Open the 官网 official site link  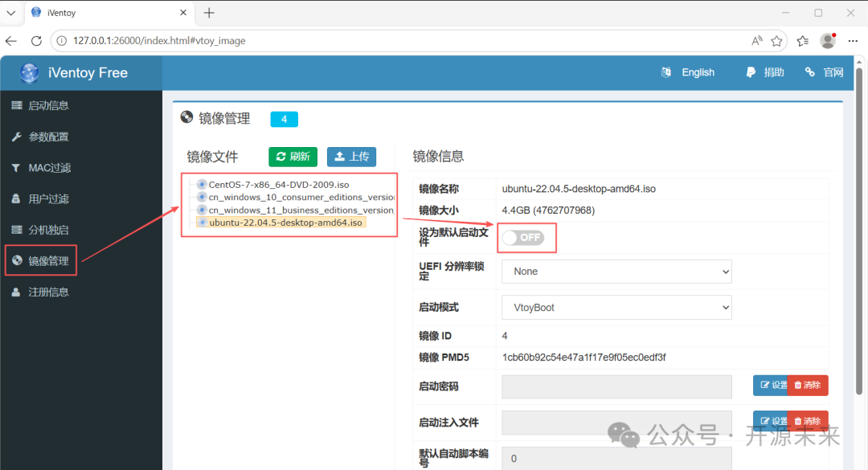825,72
